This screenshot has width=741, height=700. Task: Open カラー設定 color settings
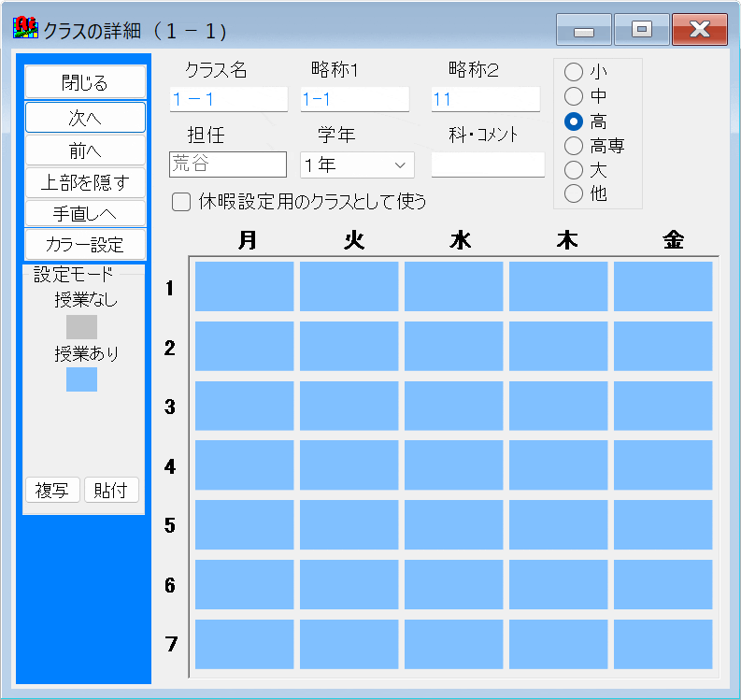(x=85, y=244)
